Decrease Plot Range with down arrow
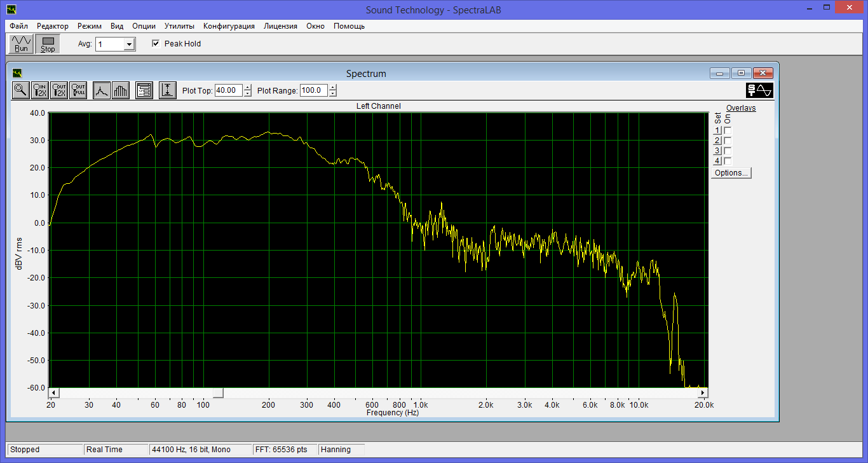Screen dimensions: 868x463 [332, 93]
